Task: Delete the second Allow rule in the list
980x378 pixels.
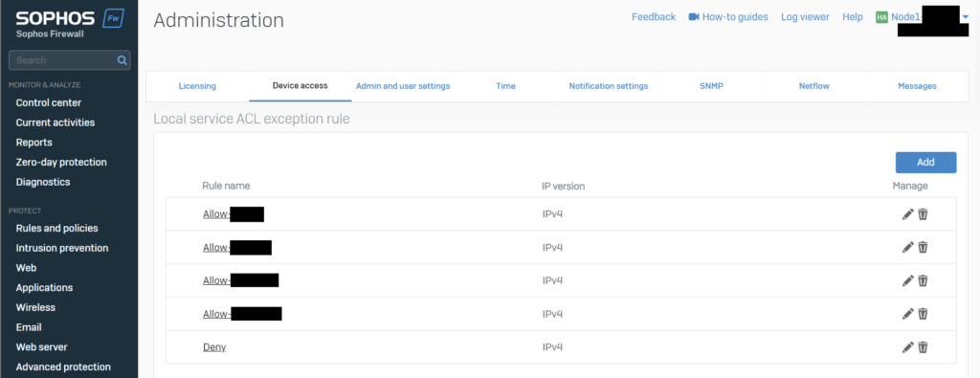Action: (923, 248)
